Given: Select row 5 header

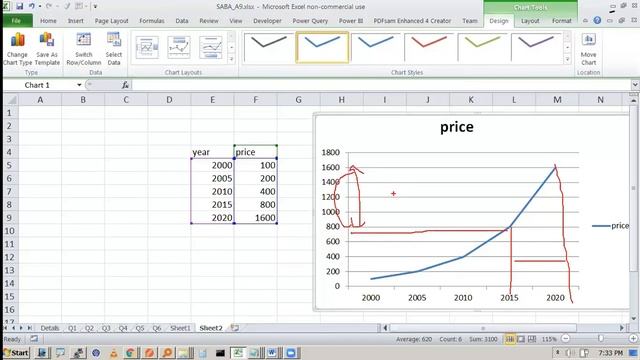Looking at the screenshot, I should (x=10, y=165).
